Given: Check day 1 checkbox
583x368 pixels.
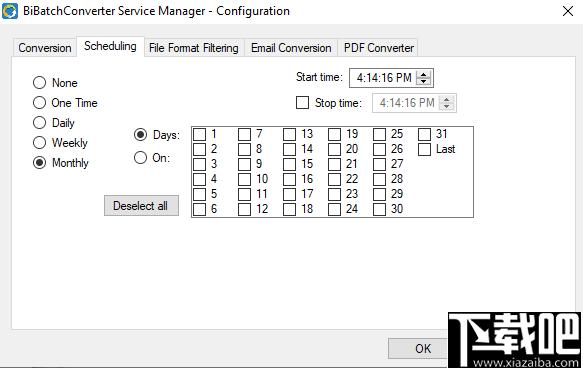Looking at the screenshot, I should tap(199, 134).
